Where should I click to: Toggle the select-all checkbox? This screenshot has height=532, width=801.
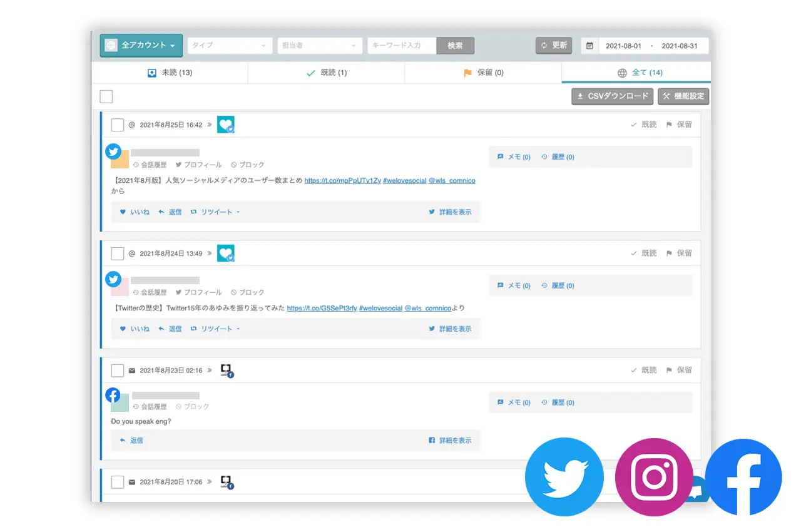pyautogui.click(x=106, y=96)
